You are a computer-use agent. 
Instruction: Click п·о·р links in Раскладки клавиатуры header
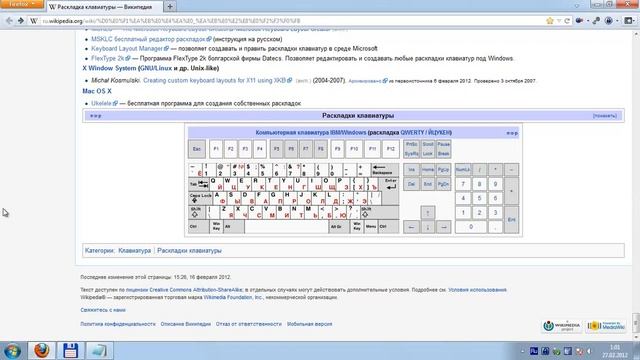pos(96,116)
